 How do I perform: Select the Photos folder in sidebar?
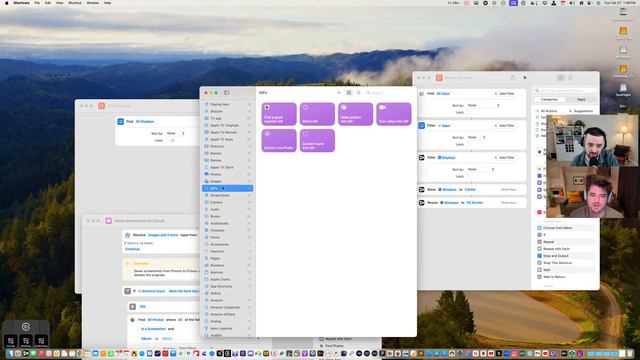tap(228, 174)
